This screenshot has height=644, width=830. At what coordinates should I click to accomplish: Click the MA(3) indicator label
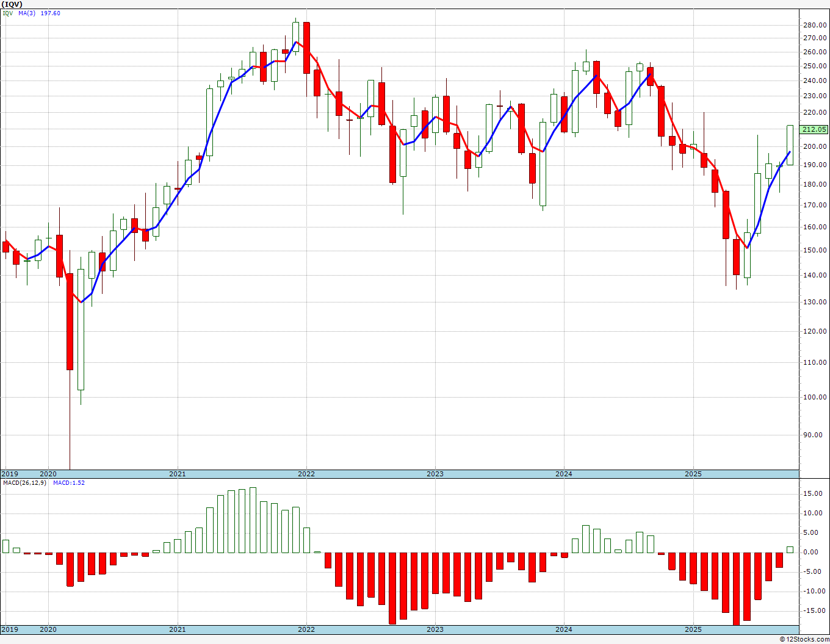[x=27, y=13]
